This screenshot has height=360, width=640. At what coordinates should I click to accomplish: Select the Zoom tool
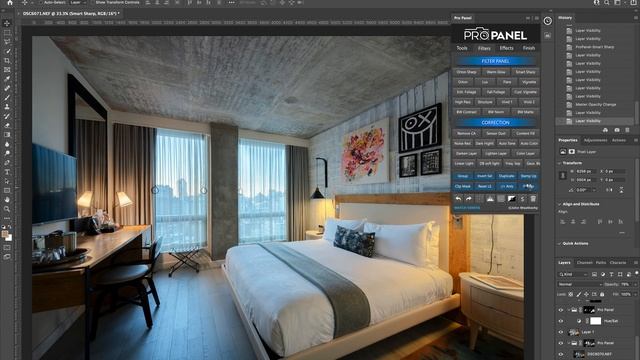coord(7,209)
